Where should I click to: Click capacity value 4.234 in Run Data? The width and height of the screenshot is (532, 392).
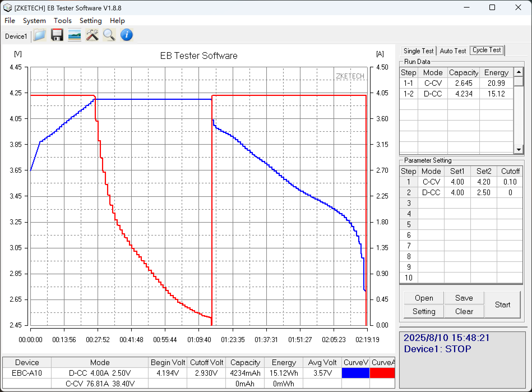pyautogui.click(x=464, y=94)
